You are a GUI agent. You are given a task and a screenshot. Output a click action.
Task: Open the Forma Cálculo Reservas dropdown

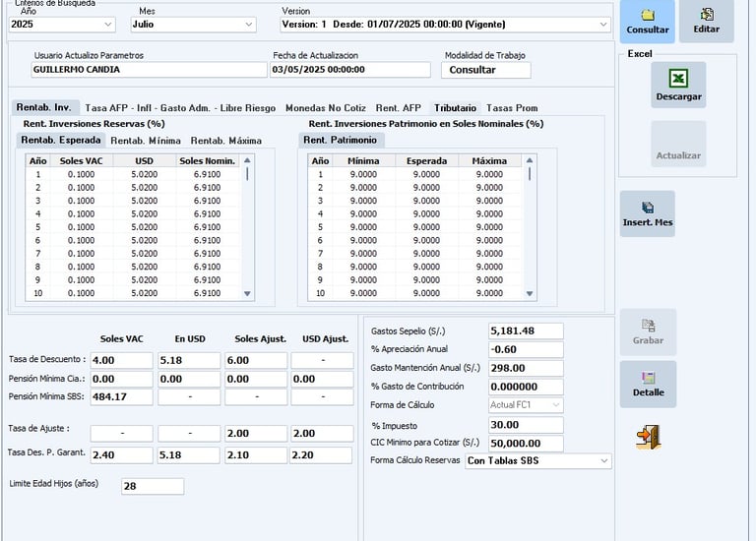pyautogui.click(x=538, y=461)
